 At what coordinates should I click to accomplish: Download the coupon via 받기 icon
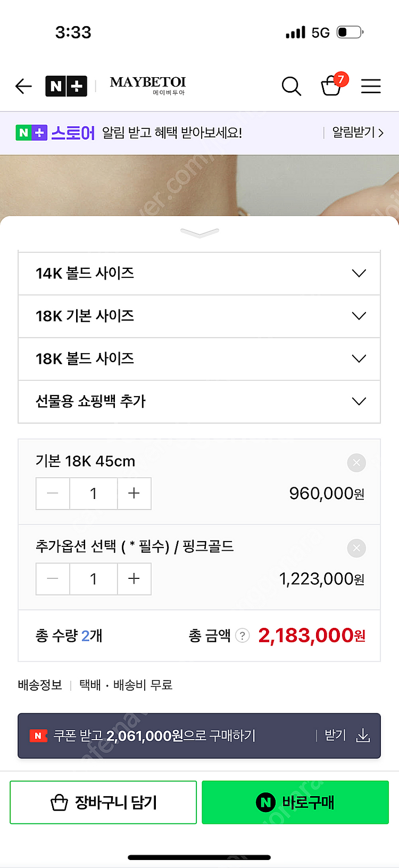click(x=363, y=735)
